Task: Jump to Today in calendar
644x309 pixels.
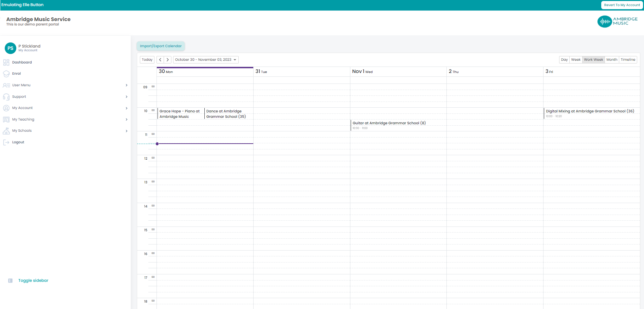Action: click(x=147, y=60)
